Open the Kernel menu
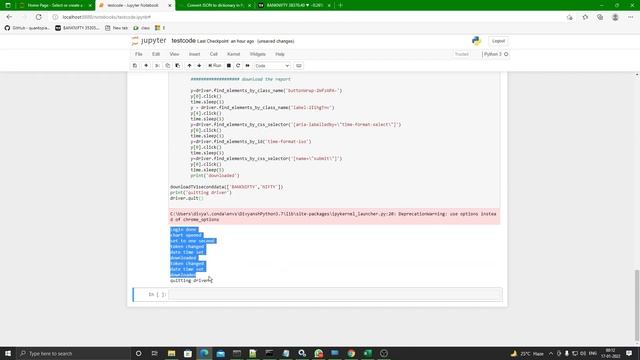 click(x=233, y=54)
